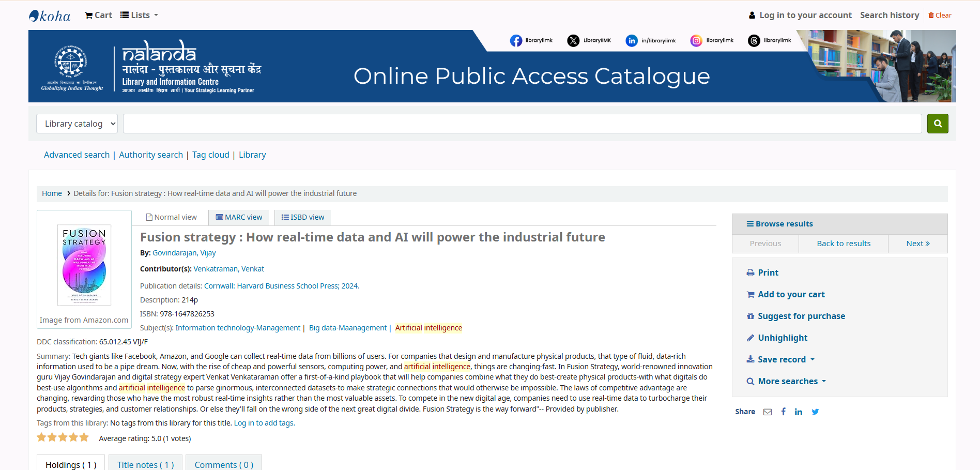Share this record on LinkedIn icon
Viewport: 980px width, 470px height.
coord(799,412)
